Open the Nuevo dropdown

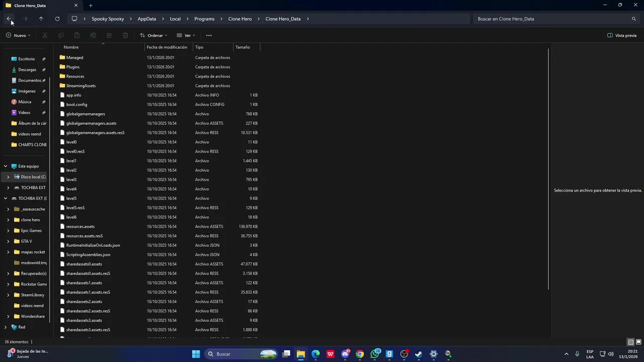point(18,35)
